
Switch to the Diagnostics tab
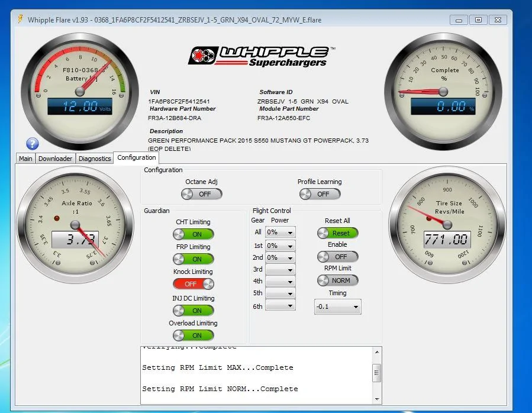[95, 159]
